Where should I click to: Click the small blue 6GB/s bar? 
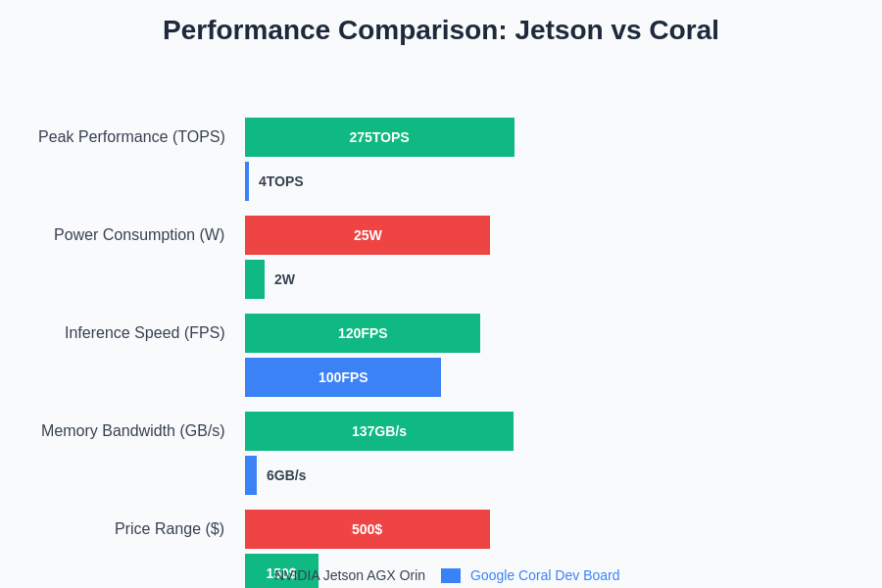[251, 475]
